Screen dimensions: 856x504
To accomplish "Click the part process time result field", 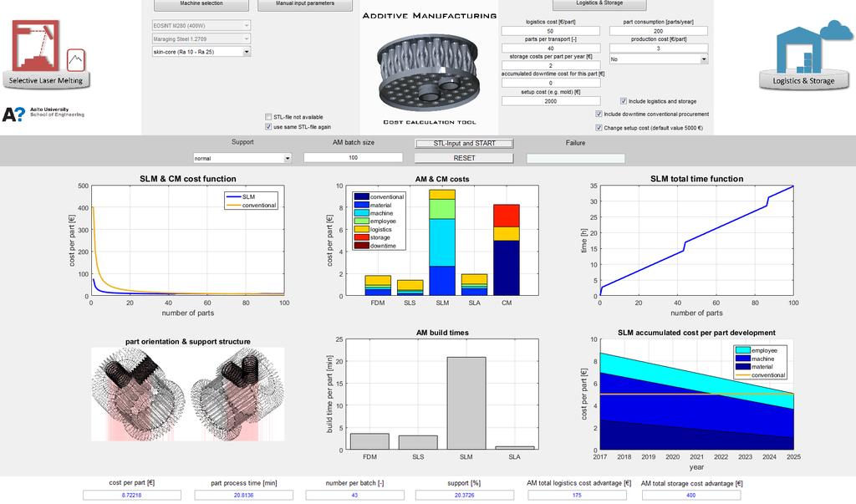I will click(x=243, y=496).
